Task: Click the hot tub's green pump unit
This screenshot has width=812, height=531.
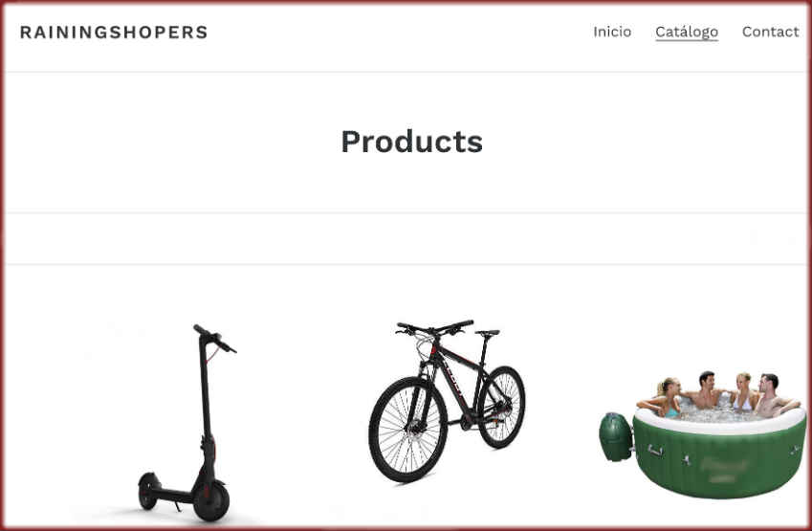Action: pyautogui.click(x=616, y=436)
